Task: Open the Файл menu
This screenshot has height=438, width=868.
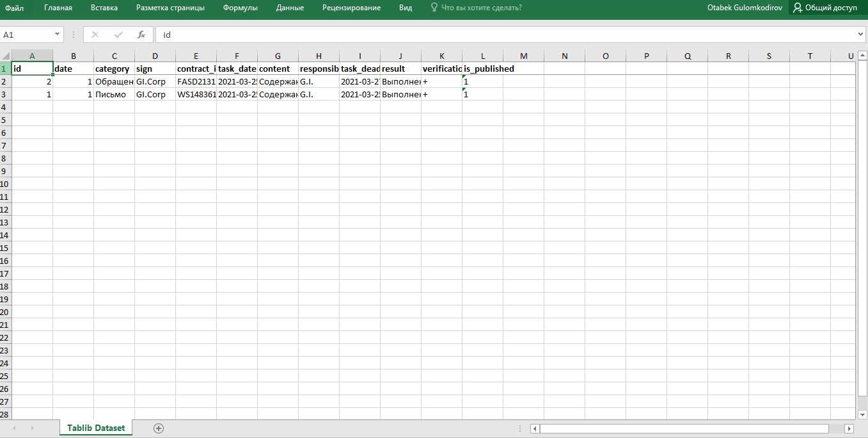Action: coord(14,8)
